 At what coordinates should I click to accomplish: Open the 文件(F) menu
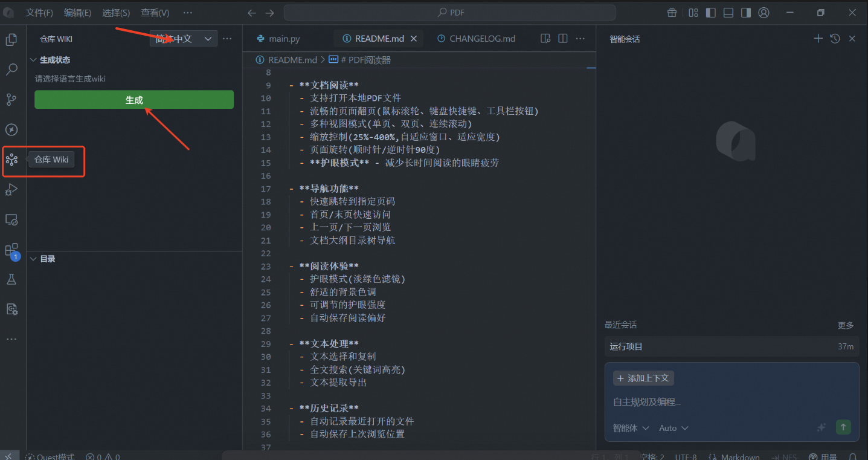[39, 13]
